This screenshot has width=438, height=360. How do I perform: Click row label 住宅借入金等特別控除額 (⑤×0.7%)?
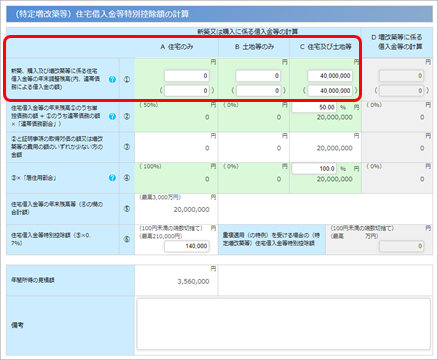51,239
